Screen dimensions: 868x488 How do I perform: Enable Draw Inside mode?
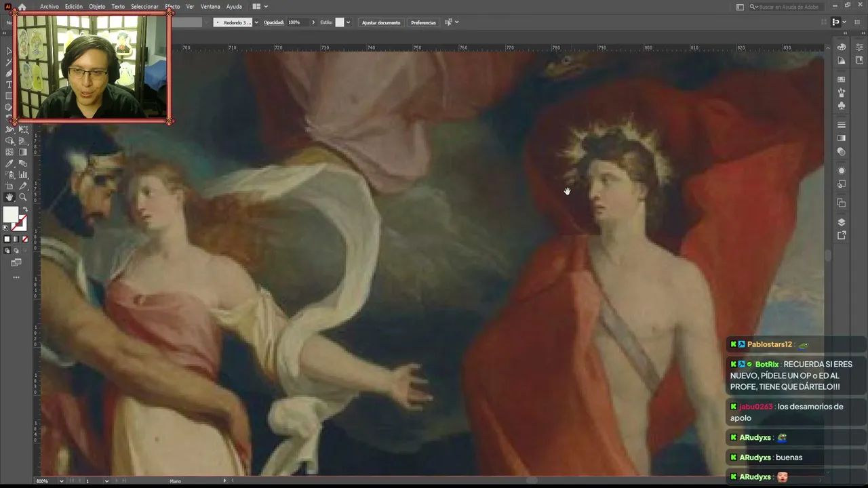pos(25,251)
